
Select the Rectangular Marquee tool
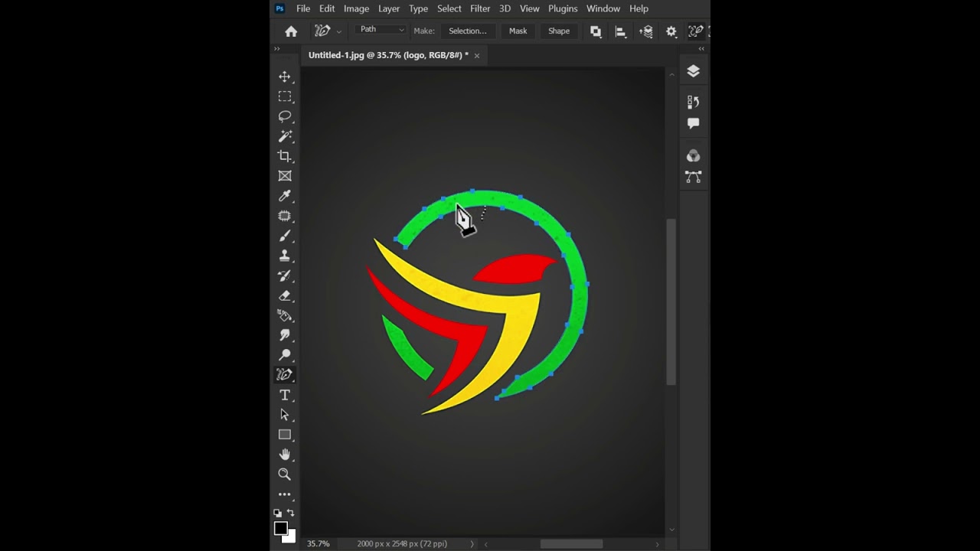285,96
